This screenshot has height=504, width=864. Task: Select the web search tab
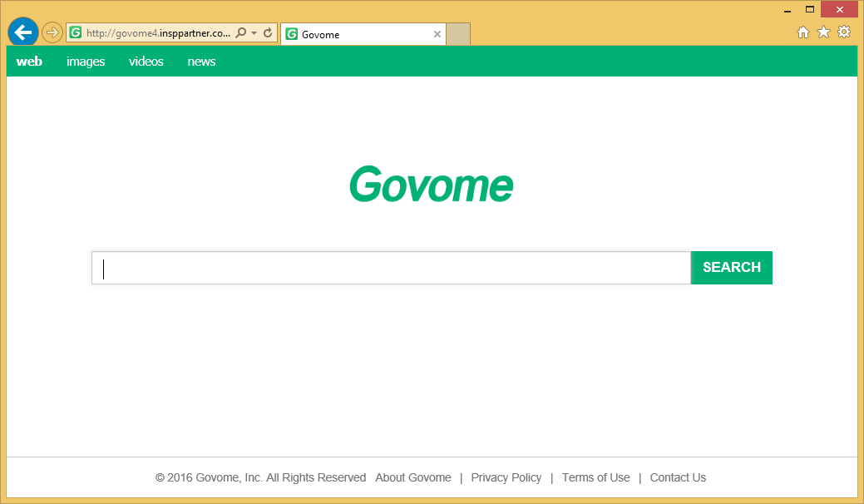(x=29, y=61)
